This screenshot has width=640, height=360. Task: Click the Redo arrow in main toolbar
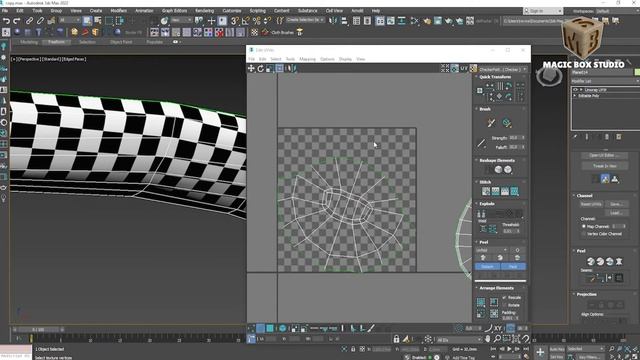[17, 20]
